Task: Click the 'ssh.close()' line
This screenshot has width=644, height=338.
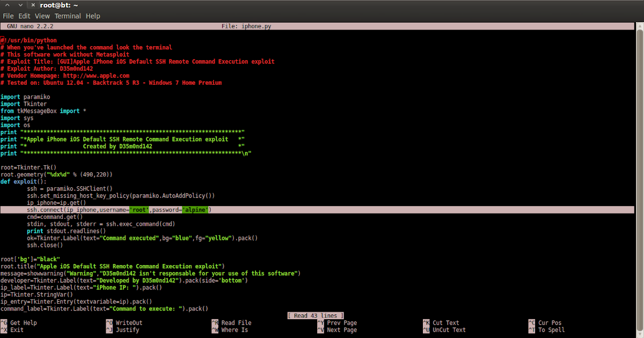Action: (45, 245)
